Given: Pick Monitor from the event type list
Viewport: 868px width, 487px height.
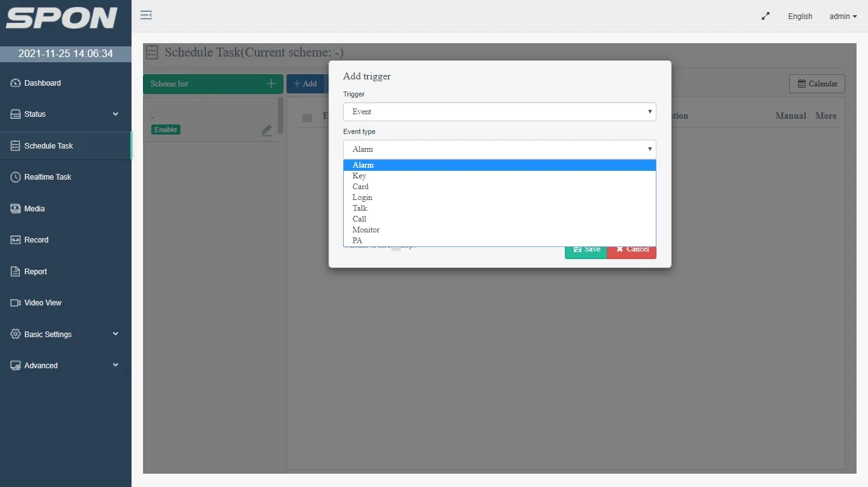Looking at the screenshot, I should (499, 230).
